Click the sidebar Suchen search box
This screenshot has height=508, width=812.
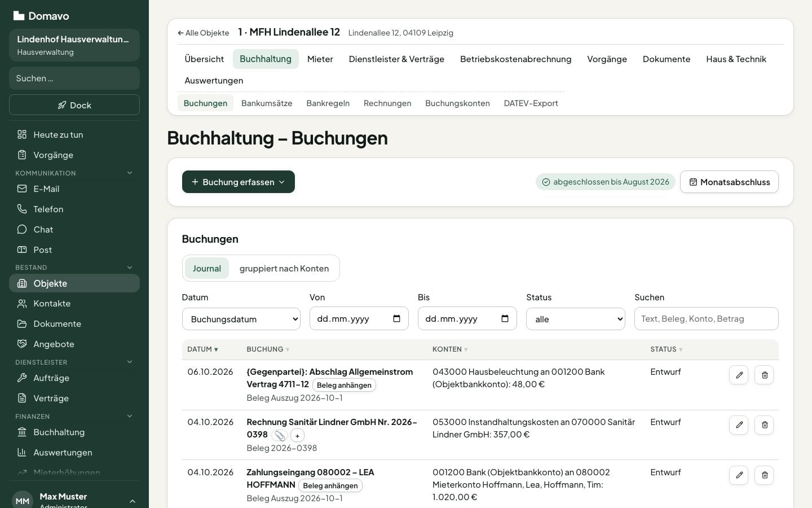(74, 78)
